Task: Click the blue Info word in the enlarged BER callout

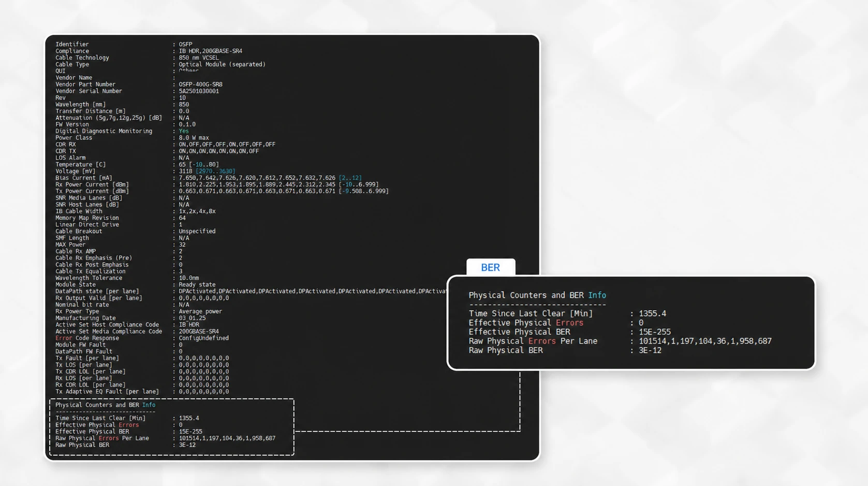Action: 597,295
